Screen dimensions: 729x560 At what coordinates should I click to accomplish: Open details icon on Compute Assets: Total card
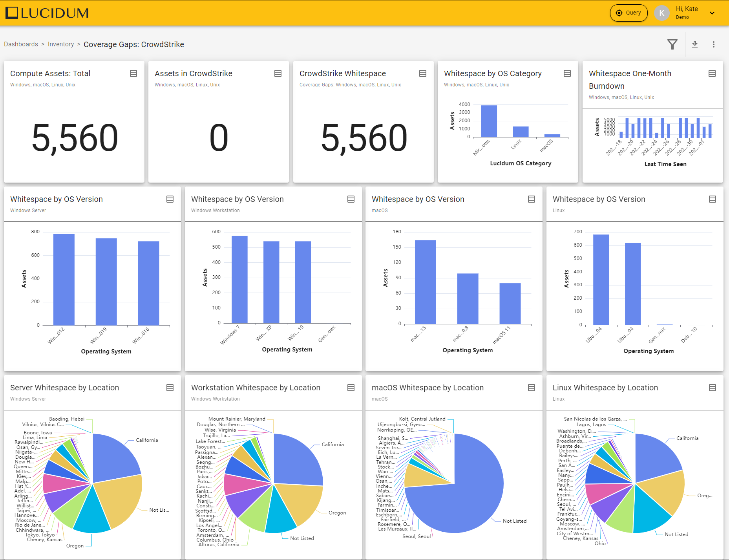[x=133, y=73]
